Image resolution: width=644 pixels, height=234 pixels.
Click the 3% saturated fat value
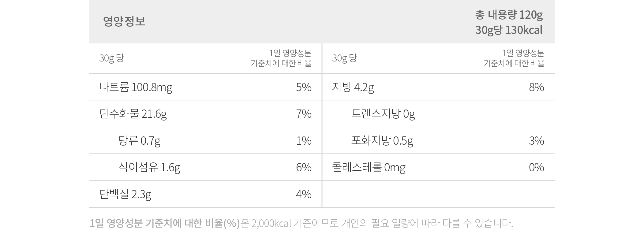(537, 141)
